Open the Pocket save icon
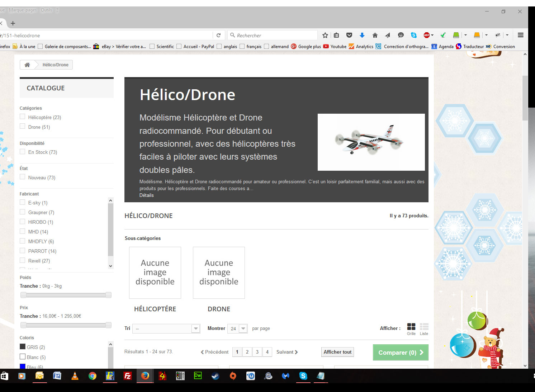The height and width of the screenshot is (392, 535). click(x=349, y=35)
